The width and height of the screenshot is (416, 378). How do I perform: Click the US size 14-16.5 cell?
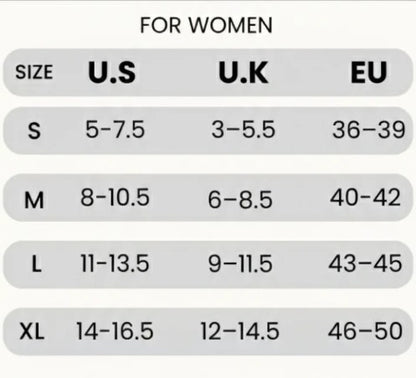(115, 331)
